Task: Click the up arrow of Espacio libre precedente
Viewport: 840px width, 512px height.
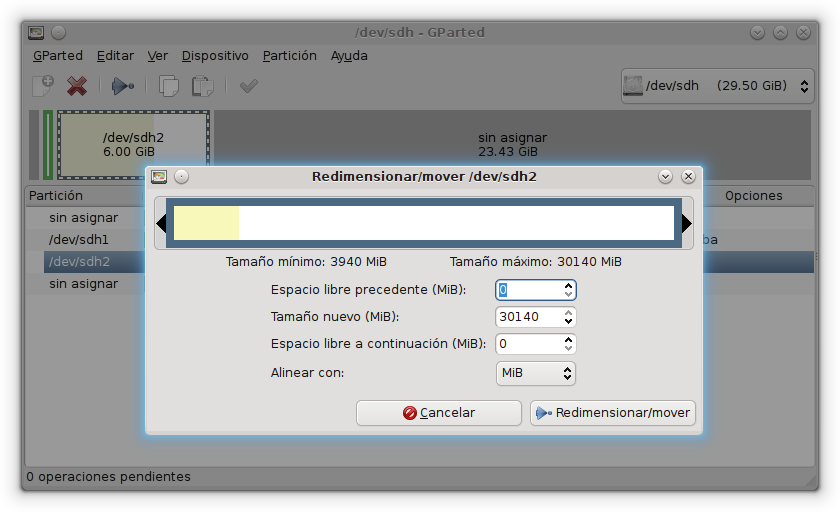Action: (568, 285)
